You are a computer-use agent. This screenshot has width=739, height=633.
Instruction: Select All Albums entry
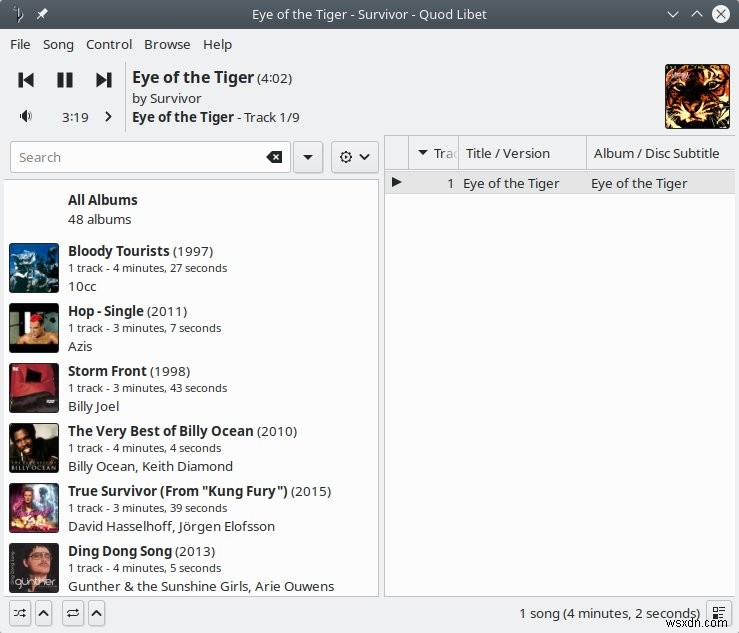(x=191, y=209)
